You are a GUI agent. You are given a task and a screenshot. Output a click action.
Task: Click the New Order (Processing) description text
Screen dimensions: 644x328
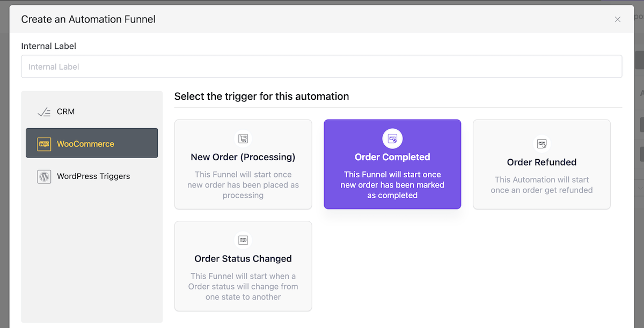pyautogui.click(x=243, y=185)
